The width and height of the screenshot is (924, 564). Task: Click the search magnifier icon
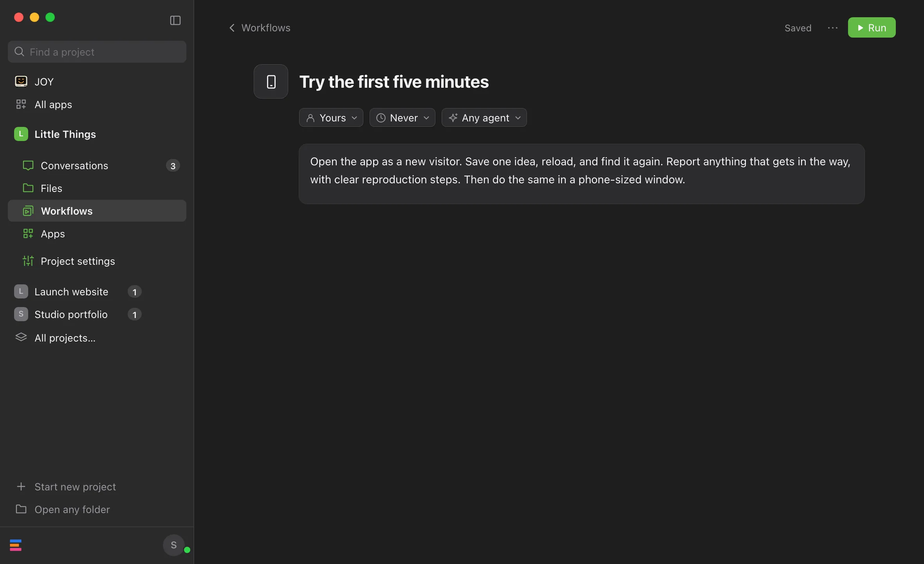[x=19, y=52]
